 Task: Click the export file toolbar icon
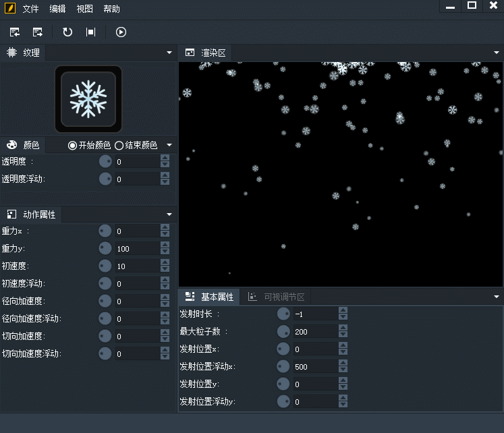pos(38,32)
